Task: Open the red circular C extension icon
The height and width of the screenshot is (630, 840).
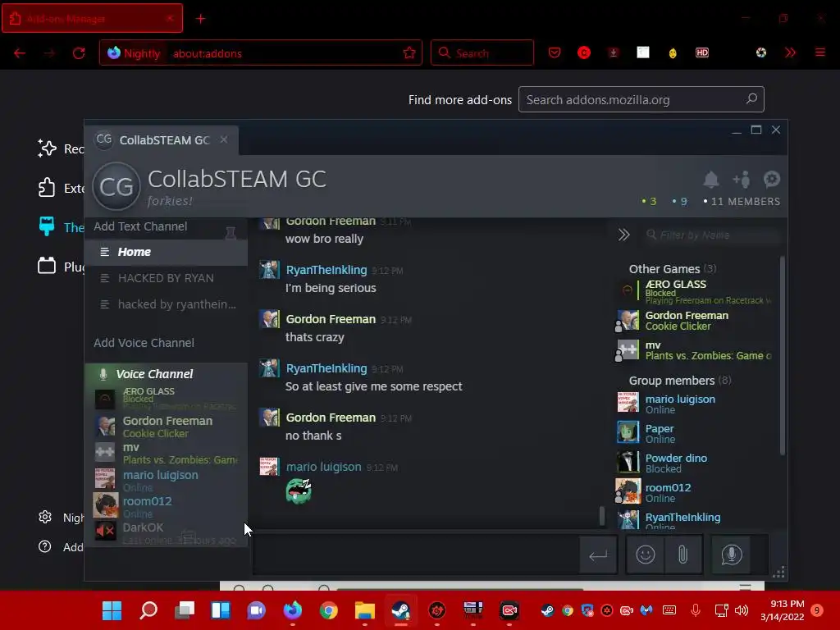Action: (584, 52)
